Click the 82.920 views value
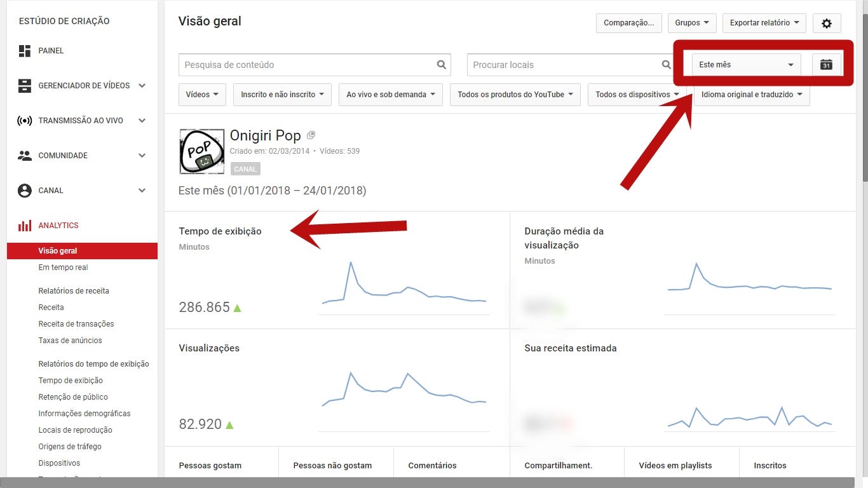Viewport: 868px width, 488px height. click(200, 424)
